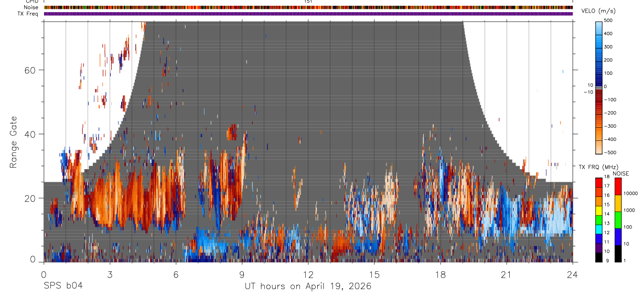Click the x-axis tick label 24

coord(573,274)
